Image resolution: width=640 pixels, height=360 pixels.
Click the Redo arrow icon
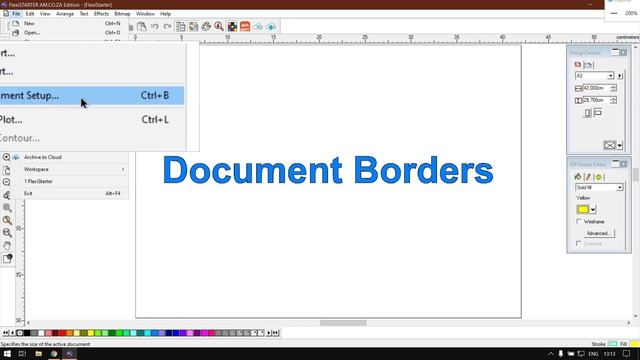(167, 27)
